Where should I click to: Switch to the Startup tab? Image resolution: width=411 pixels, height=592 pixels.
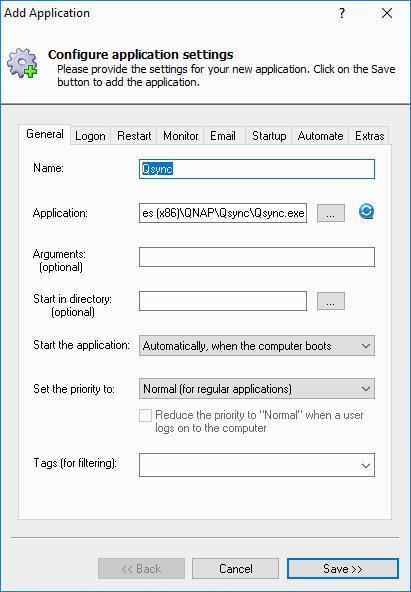coord(269,136)
